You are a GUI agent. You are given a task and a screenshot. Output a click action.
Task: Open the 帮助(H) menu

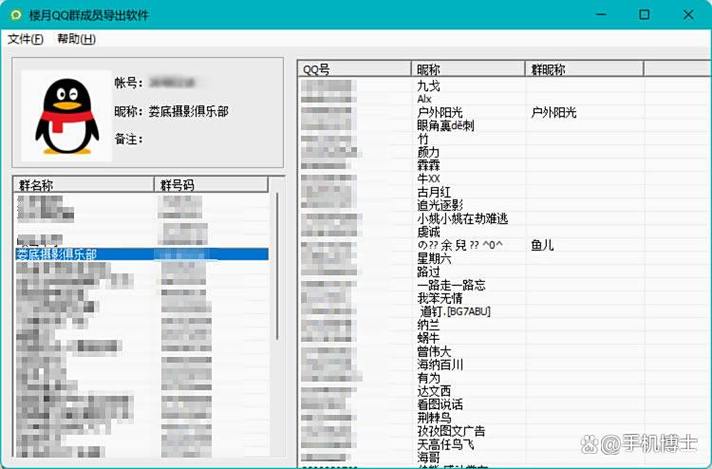click(76, 39)
